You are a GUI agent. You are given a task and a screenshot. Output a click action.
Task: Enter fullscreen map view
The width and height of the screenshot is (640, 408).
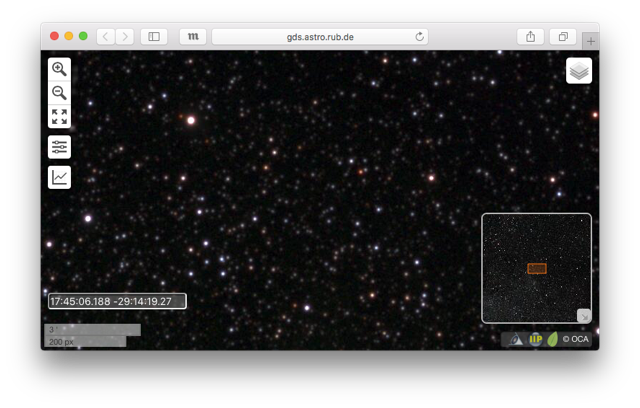(x=59, y=117)
